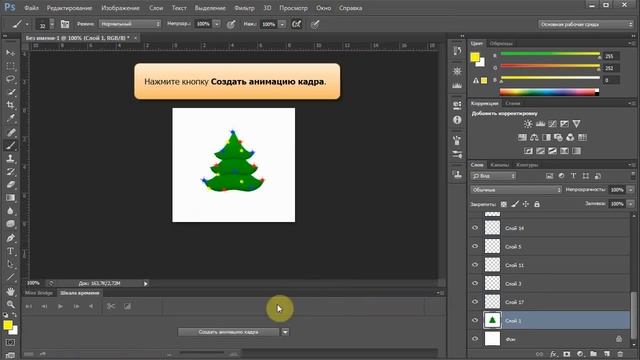Hide layer Слой 14
The image size is (640, 360).
click(475, 228)
